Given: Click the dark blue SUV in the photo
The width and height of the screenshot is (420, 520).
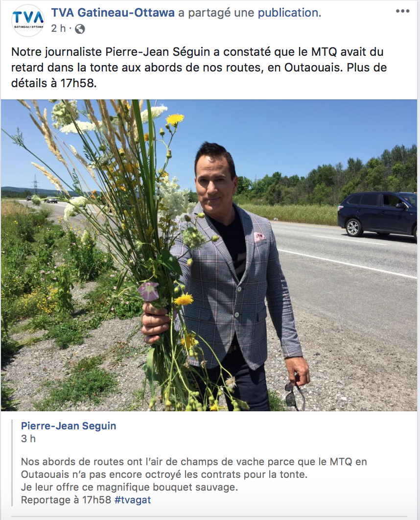Looking at the screenshot, I should 377,214.
